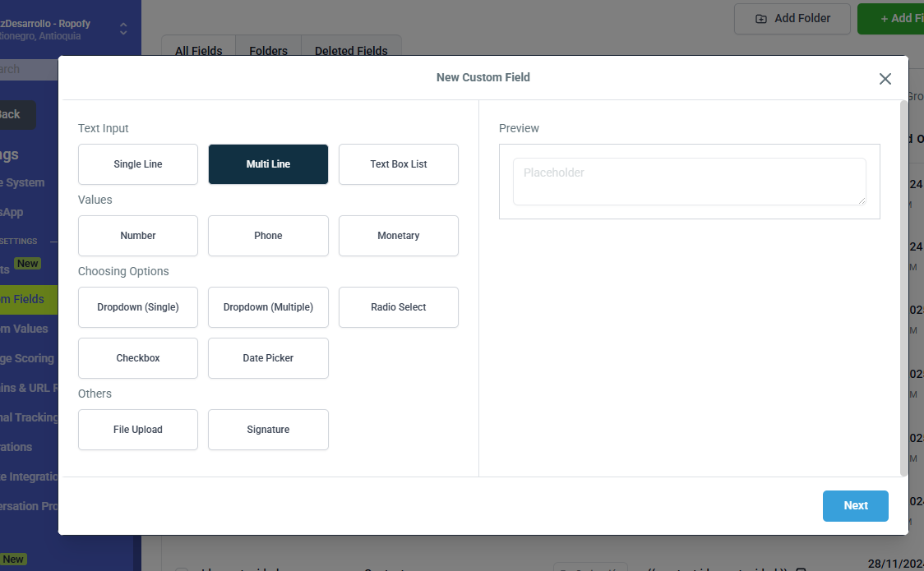Pick the Date Picker field type
924x571 pixels.
pyautogui.click(x=268, y=358)
